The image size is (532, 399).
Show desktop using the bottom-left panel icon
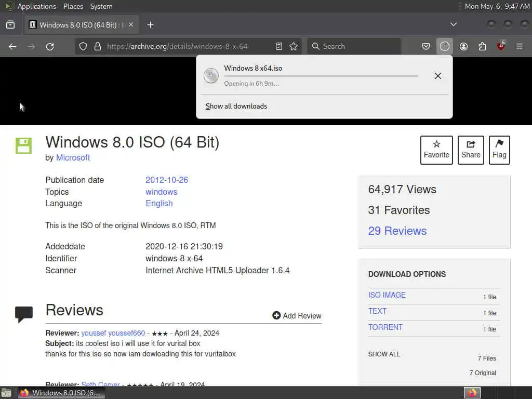(6, 393)
